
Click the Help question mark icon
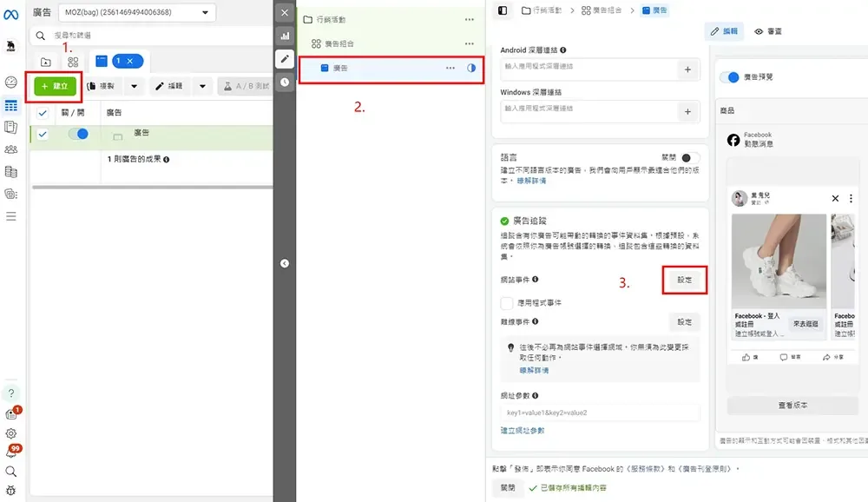tap(10, 393)
